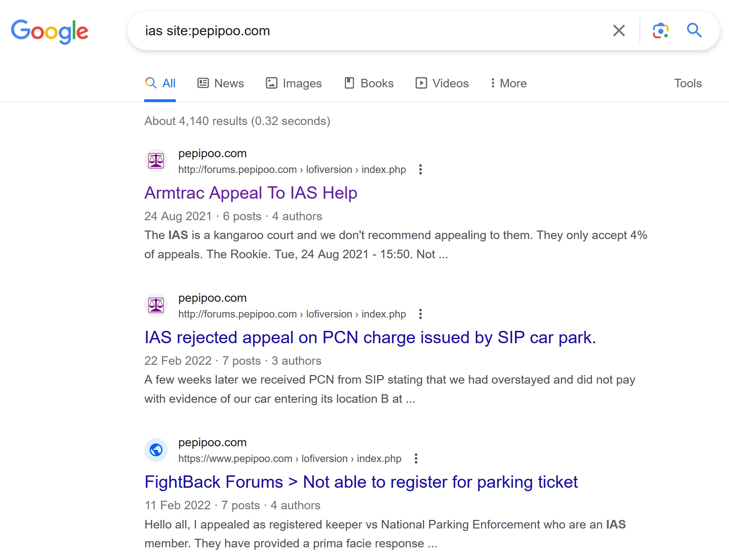Switch to the Books tab
This screenshot has height=560, width=729.
click(x=369, y=83)
